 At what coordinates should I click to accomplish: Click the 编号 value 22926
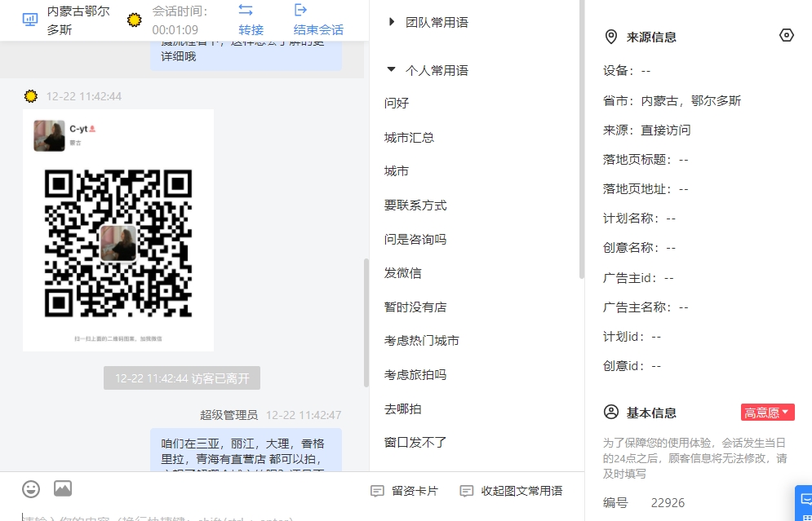(x=668, y=503)
